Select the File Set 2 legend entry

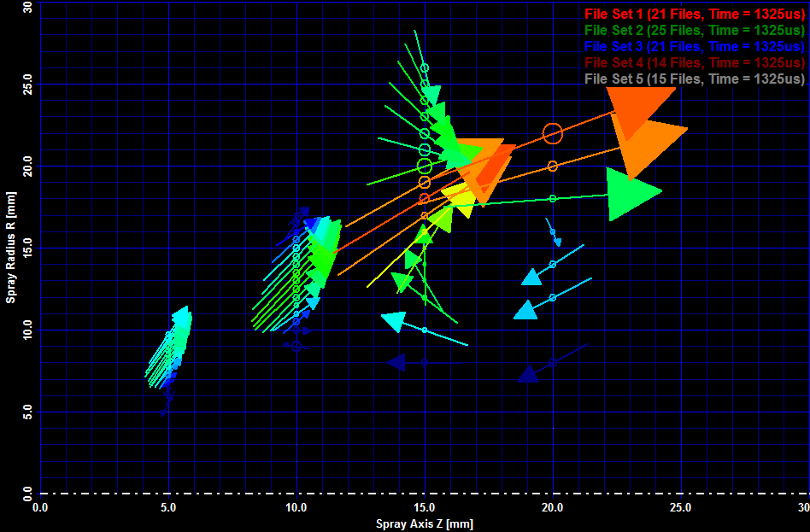pos(694,30)
